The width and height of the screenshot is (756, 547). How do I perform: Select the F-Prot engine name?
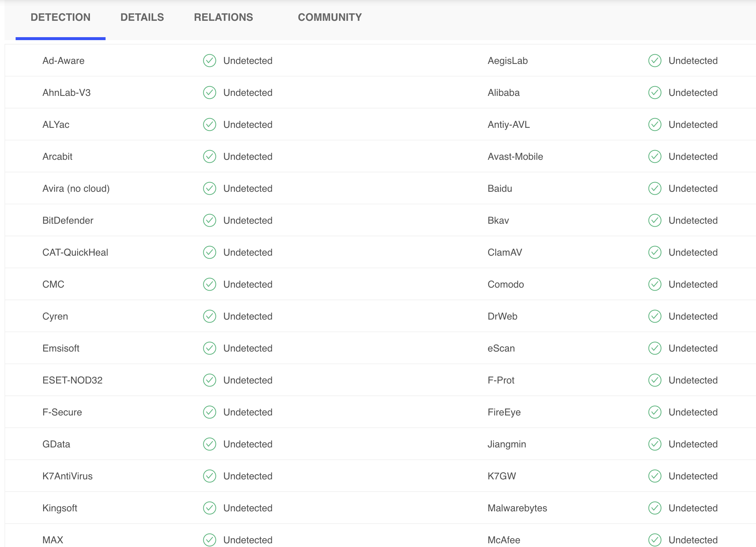(501, 380)
